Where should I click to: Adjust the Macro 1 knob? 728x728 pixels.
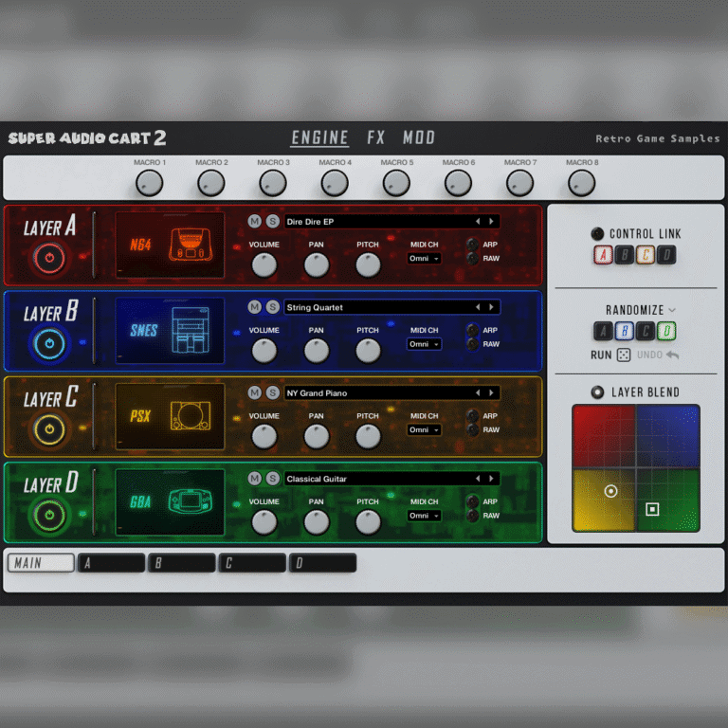(x=150, y=183)
